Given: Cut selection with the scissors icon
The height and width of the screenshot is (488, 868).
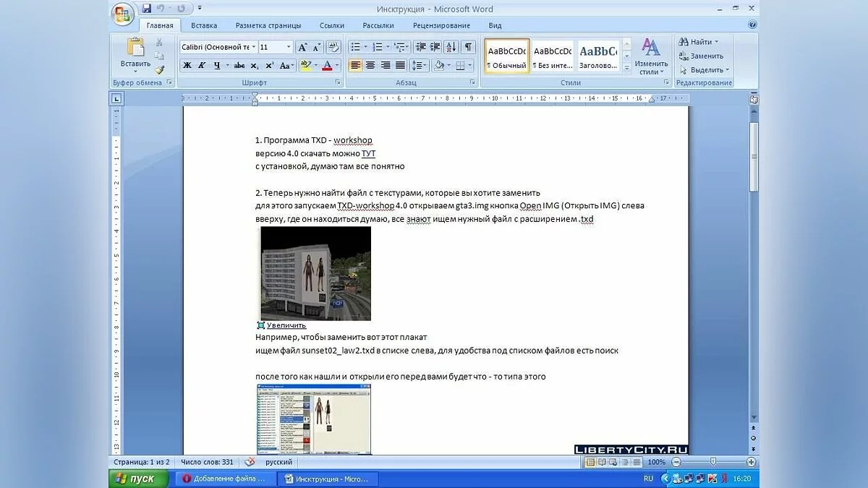Looking at the screenshot, I should point(159,43).
